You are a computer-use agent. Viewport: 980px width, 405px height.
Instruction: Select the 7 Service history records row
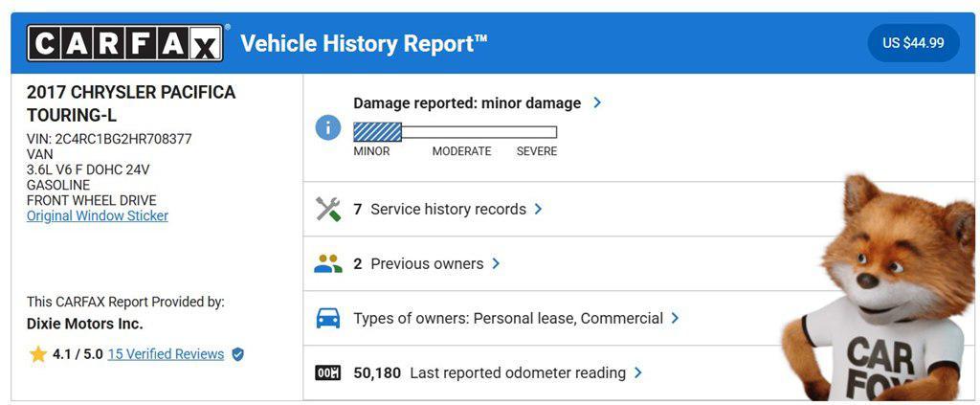447,209
